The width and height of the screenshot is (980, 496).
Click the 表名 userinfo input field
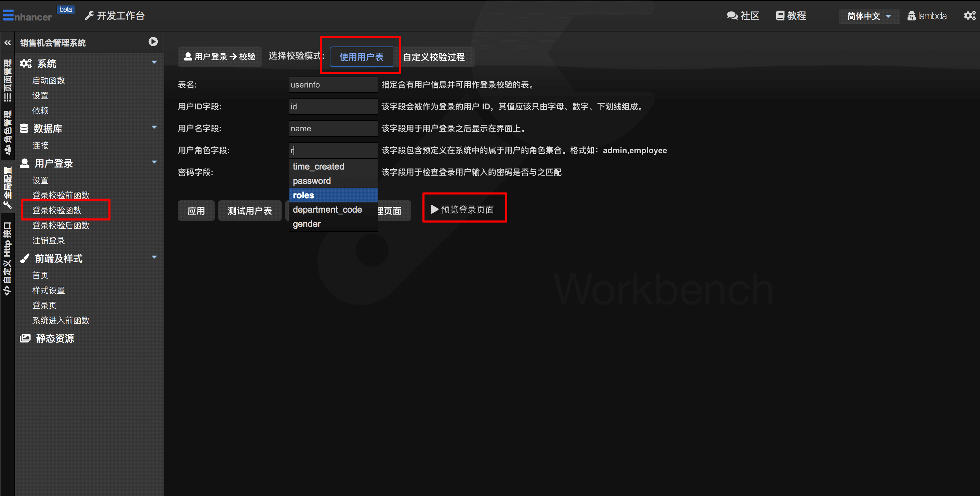point(333,85)
